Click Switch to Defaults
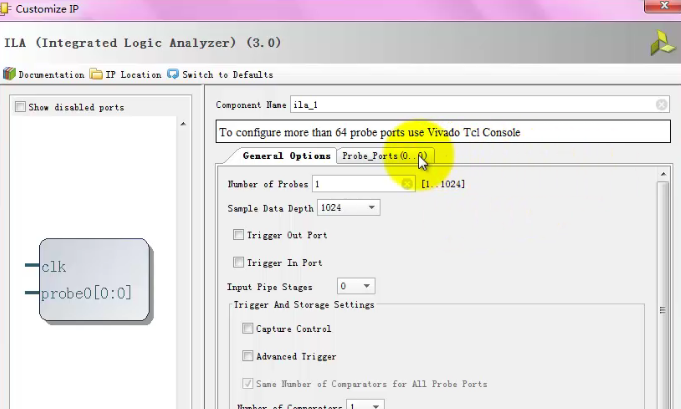The width and height of the screenshot is (681, 409). tap(228, 75)
